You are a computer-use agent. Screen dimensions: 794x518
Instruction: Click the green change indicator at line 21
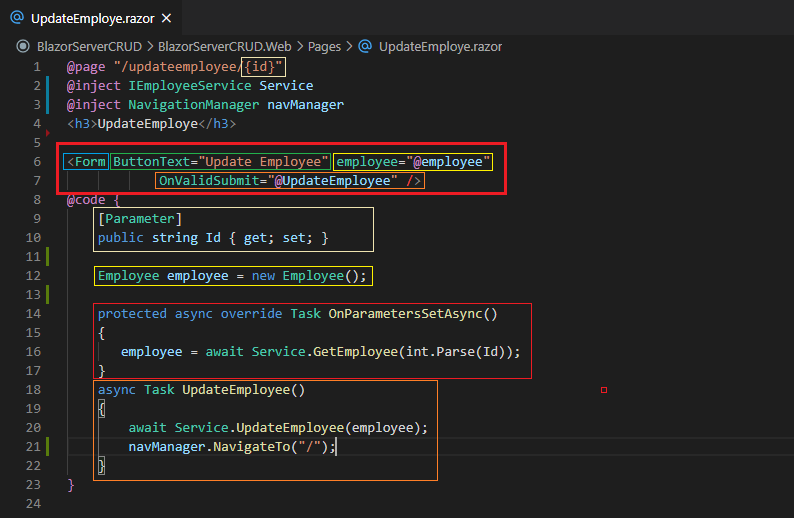click(x=48, y=446)
